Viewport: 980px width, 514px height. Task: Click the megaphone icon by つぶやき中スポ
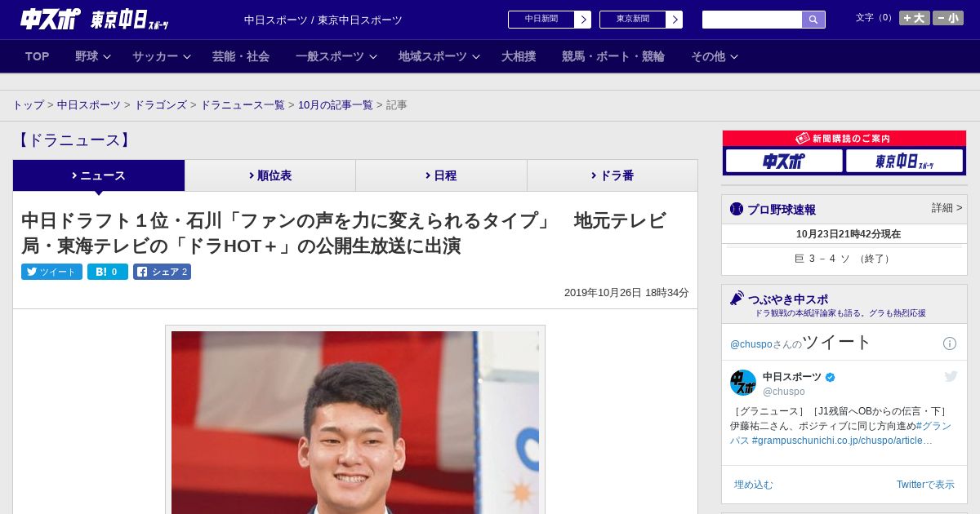[737, 299]
